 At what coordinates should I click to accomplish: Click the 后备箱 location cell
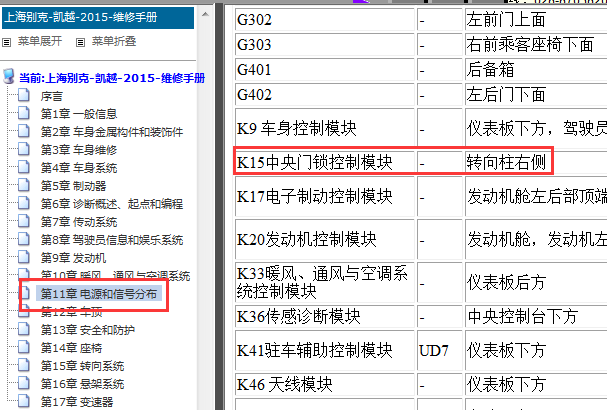click(536, 70)
